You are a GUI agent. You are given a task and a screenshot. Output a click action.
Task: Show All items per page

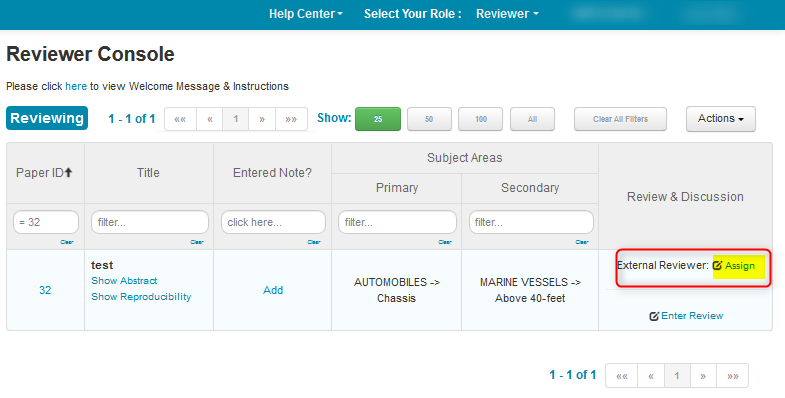[532, 119]
